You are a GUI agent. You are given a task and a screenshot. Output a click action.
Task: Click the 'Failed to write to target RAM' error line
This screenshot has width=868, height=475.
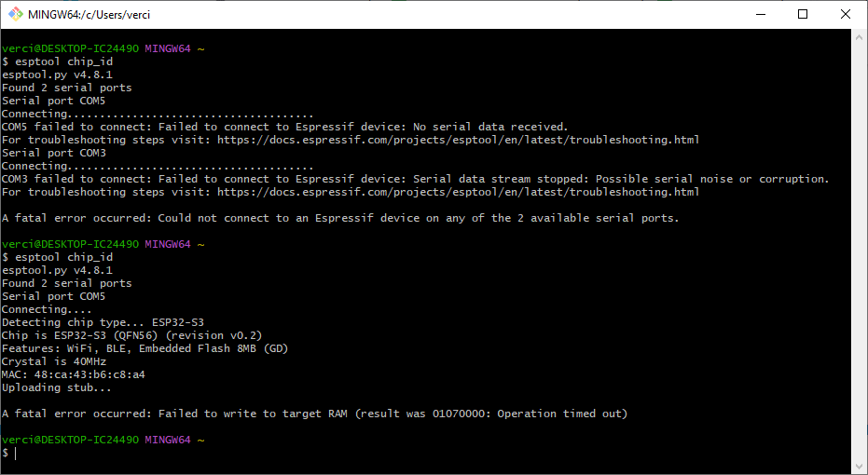click(x=314, y=414)
